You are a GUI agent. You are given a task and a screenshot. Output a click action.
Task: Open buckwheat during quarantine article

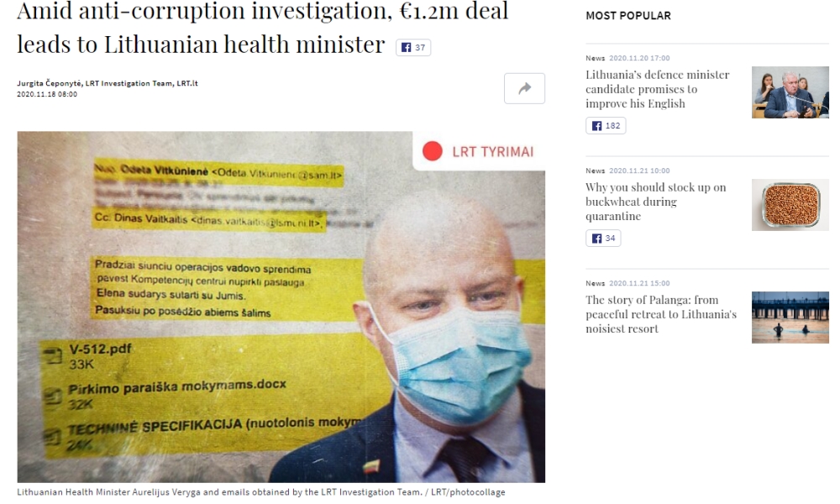tap(656, 202)
